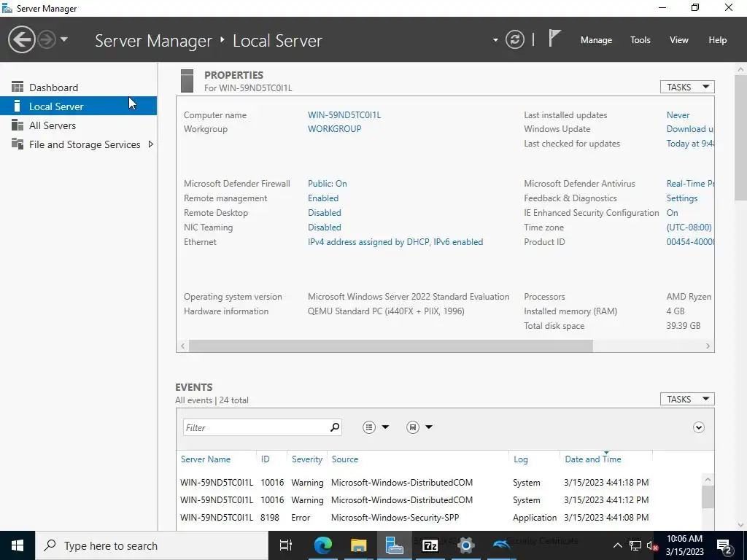Open the Tools menu

coord(640,40)
